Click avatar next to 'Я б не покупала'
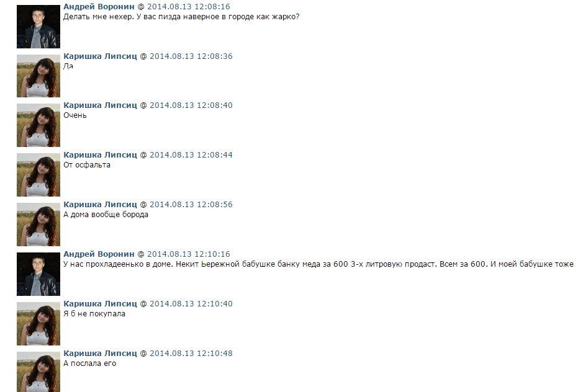 pyautogui.click(x=38, y=324)
